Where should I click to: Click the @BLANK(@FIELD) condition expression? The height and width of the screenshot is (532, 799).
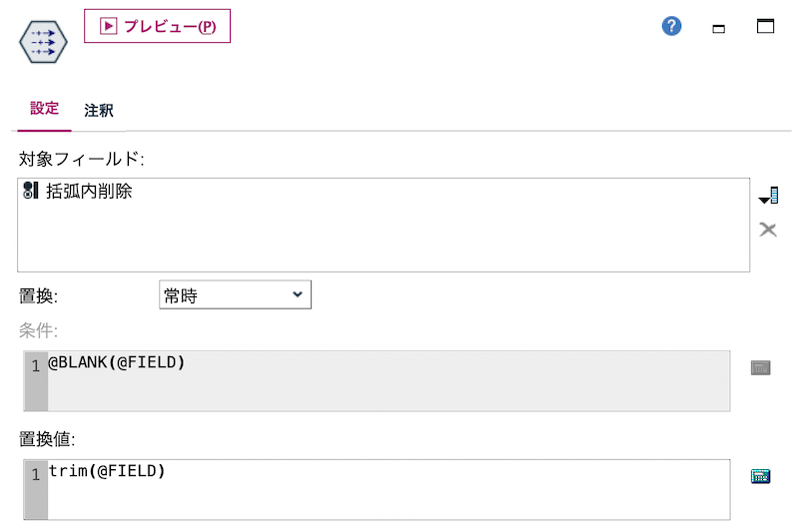tap(116, 362)
